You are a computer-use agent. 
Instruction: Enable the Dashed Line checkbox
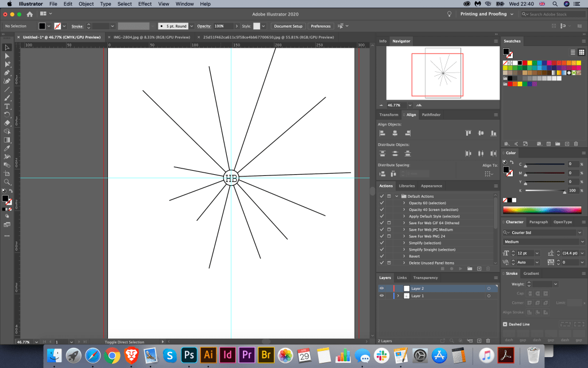pyautogui.click(x=505, y=324)
